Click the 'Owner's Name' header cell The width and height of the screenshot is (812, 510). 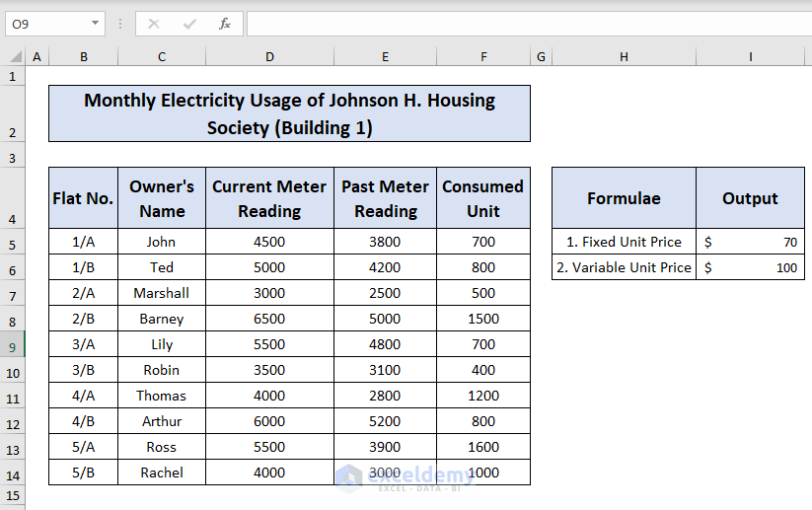point(162,198)
